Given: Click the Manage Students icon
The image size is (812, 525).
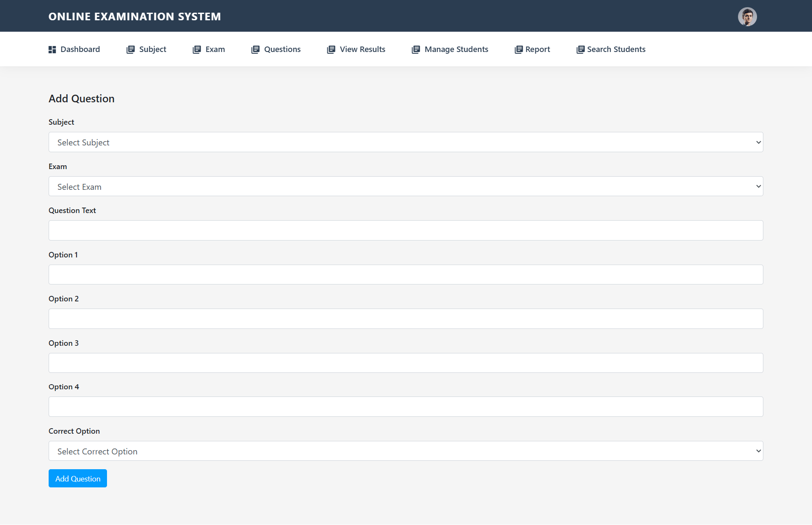Looking at the screenshot, I should (416, 49).
